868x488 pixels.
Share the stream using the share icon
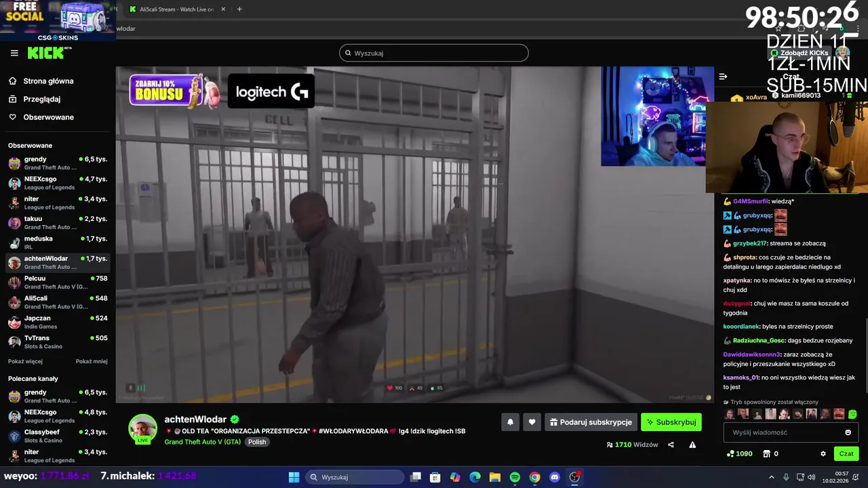[x=671, y=445]
